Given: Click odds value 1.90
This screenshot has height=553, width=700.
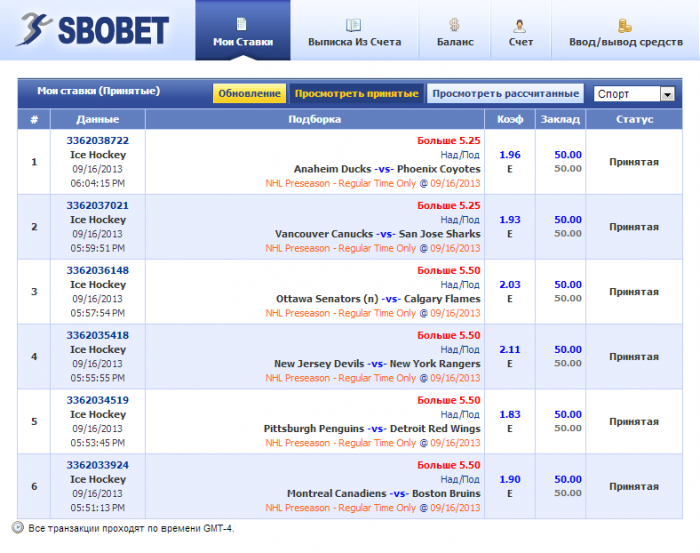Looking at the screenshot, I should click(x=510, y=479).
